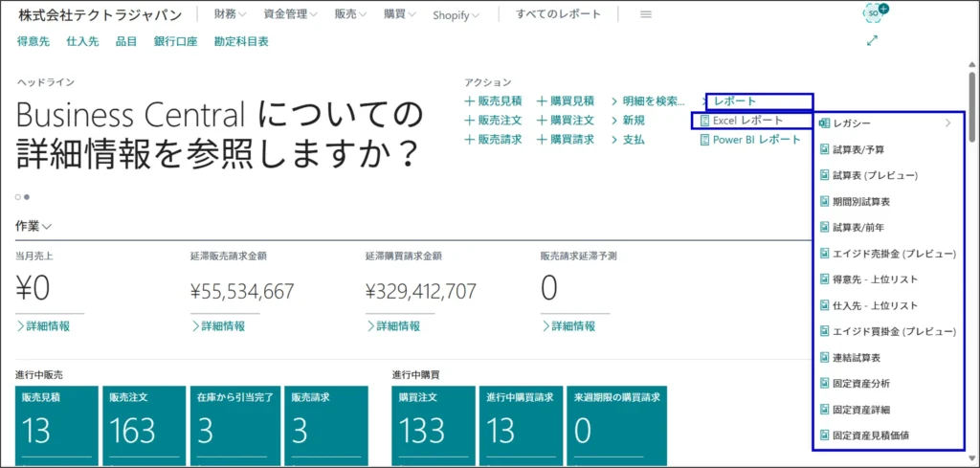Viewport: 980px width, 468px height.
Task: Select the first headline page dot
Action: coord(17,196)
